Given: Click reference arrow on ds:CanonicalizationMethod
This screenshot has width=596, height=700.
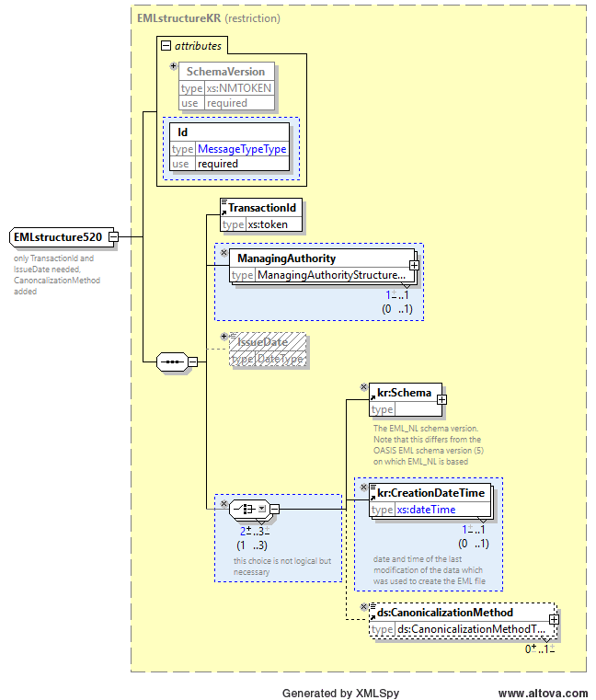Looking at the screenshot, I should (x=372, y=616).
